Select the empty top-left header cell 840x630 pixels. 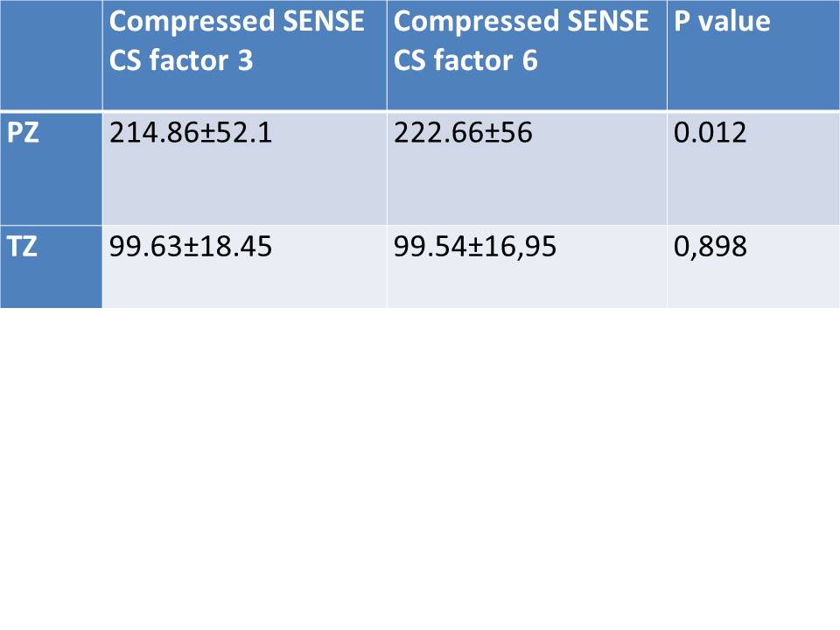51,54
